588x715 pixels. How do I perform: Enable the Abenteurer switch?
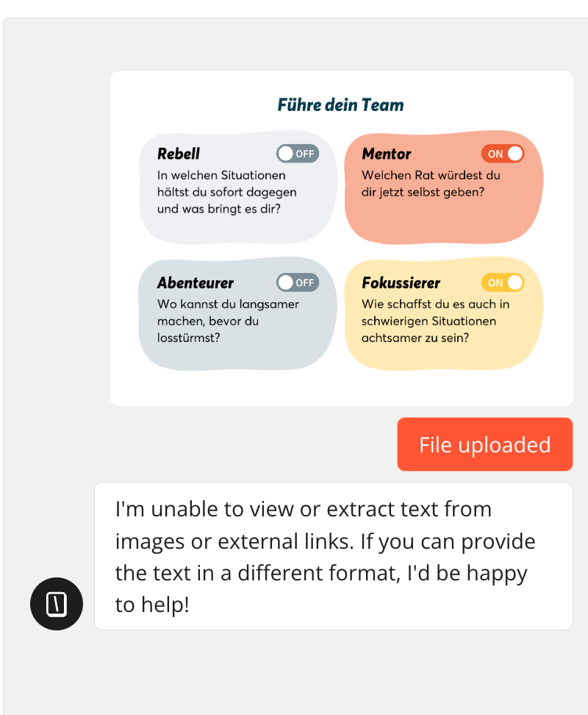pos(298,282)
